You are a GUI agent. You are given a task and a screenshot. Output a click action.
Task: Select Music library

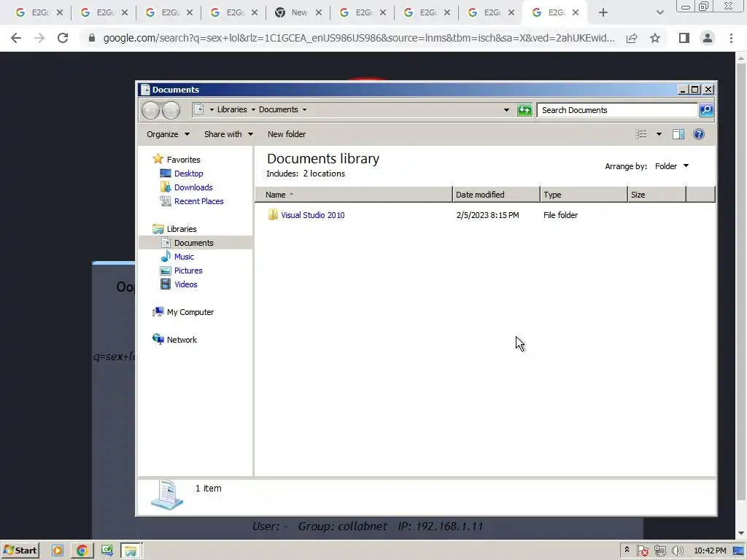184,257
